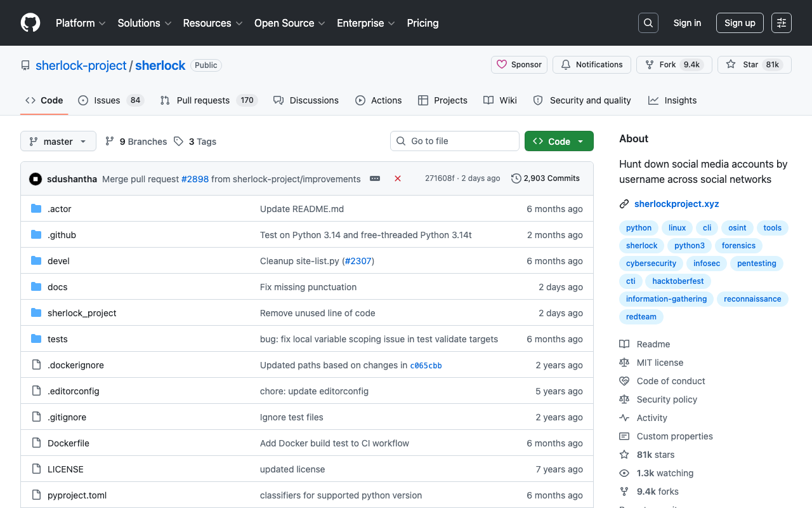Screen dimensions: 812x508
Task: Open the .gitignore file name
Action: click(67, 417)
